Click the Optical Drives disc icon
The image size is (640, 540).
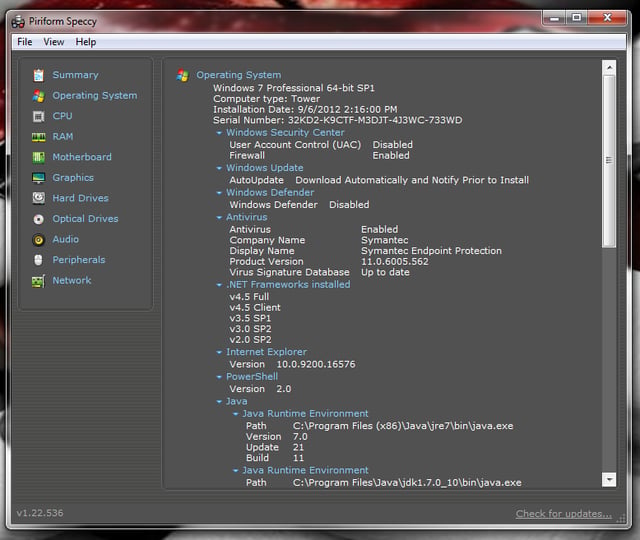coord(38,219)
